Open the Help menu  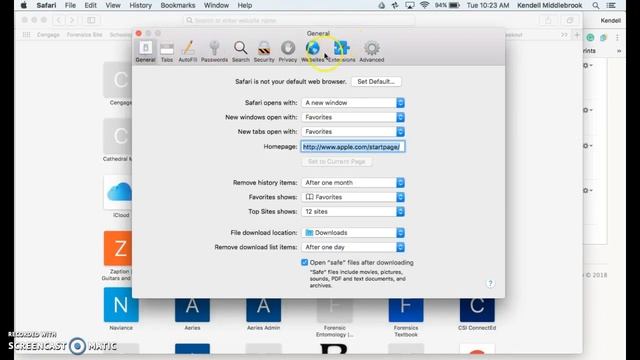[x=244, y=5]
